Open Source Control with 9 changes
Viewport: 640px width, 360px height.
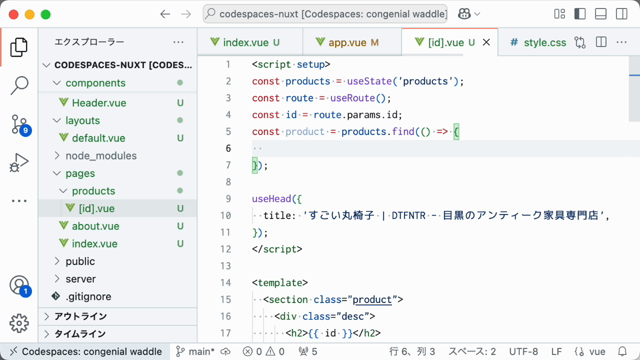[20, 125]
